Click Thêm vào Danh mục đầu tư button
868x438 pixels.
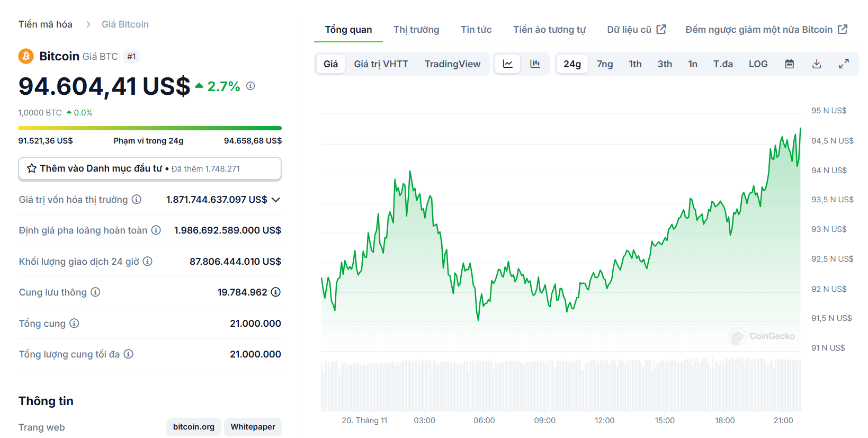pyautogui.click(x=150, y=168)
